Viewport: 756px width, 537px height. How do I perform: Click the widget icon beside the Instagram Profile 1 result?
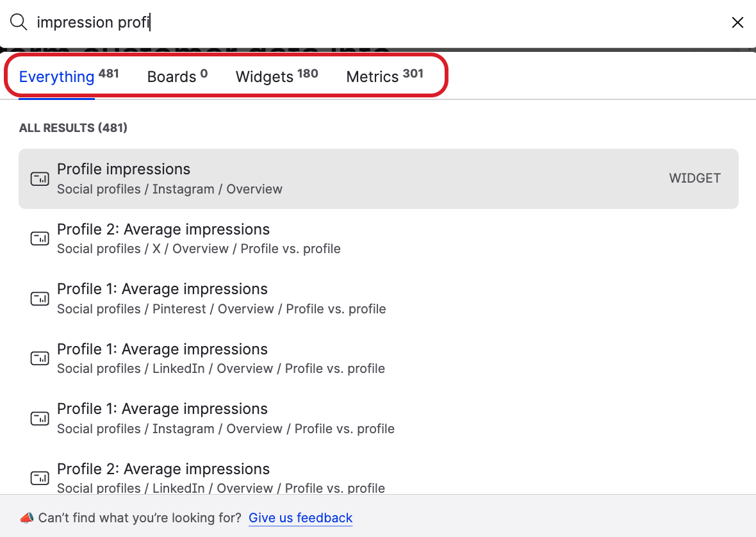tap(39, 418)
